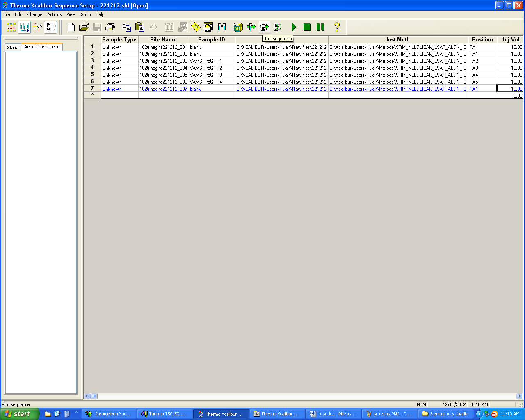Click the new row asterisk header
This screenshot has width=525, height=420.
[x=92, y=95]
